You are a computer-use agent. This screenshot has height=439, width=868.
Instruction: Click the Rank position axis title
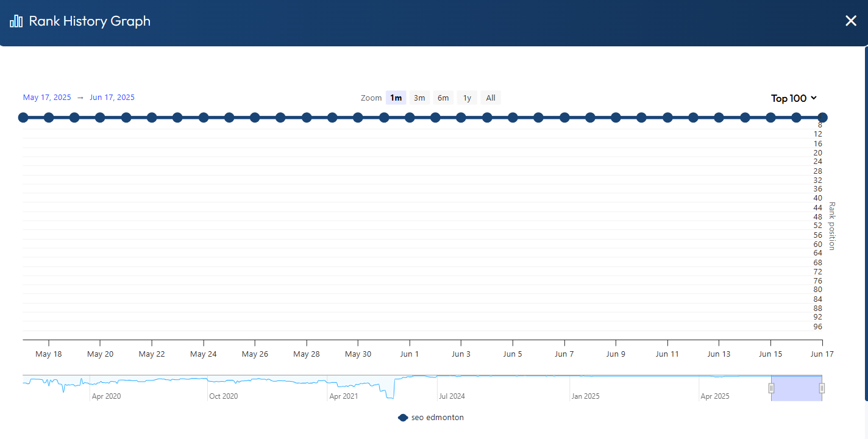click(832, 226)
